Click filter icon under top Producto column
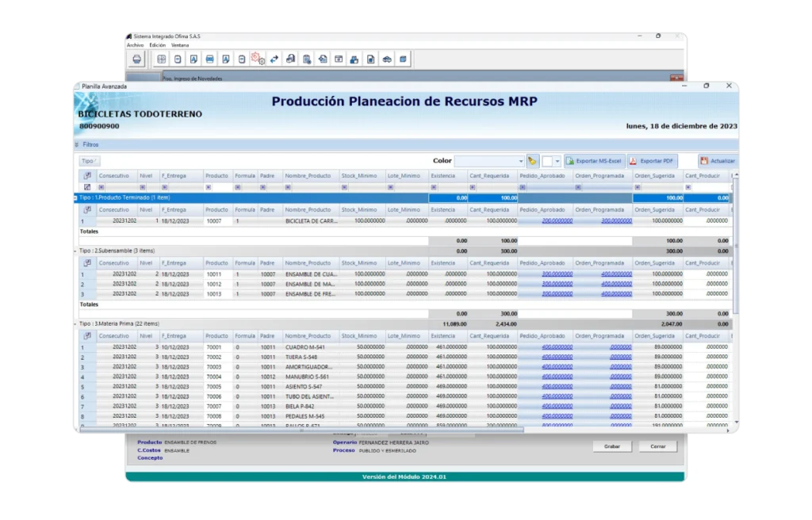812x520 pixels. pyautogui.click(x=209, y=188)
